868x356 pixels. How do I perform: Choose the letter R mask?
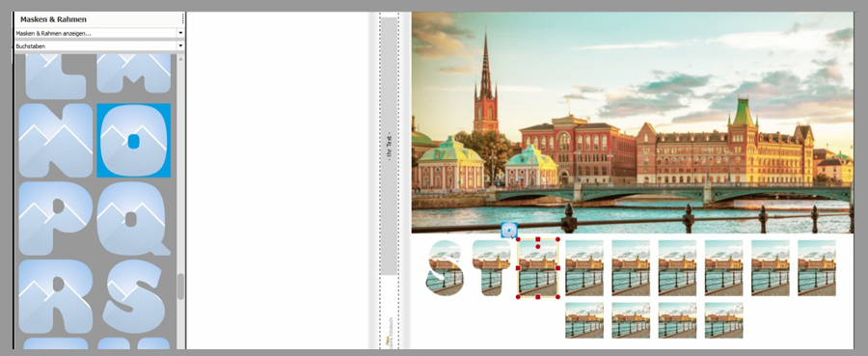click(55, 296)
